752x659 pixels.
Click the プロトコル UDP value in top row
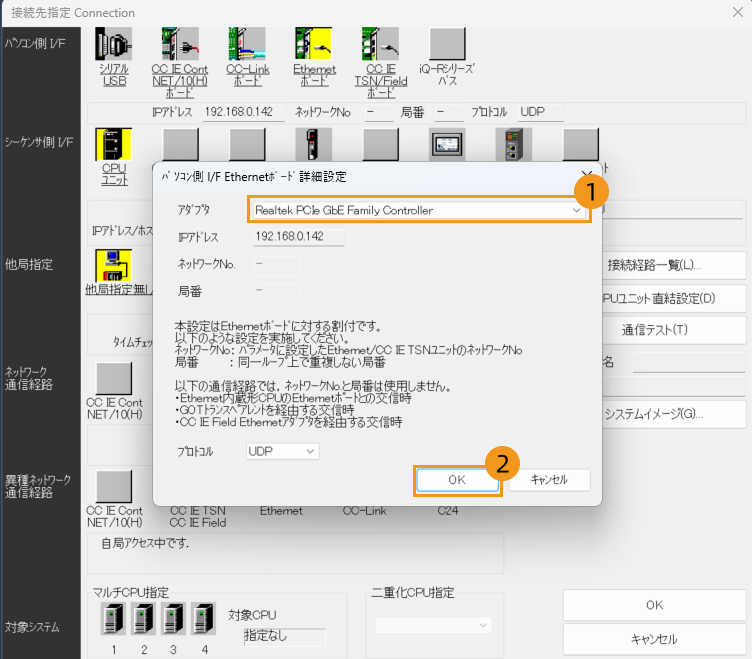click(540, 112)
